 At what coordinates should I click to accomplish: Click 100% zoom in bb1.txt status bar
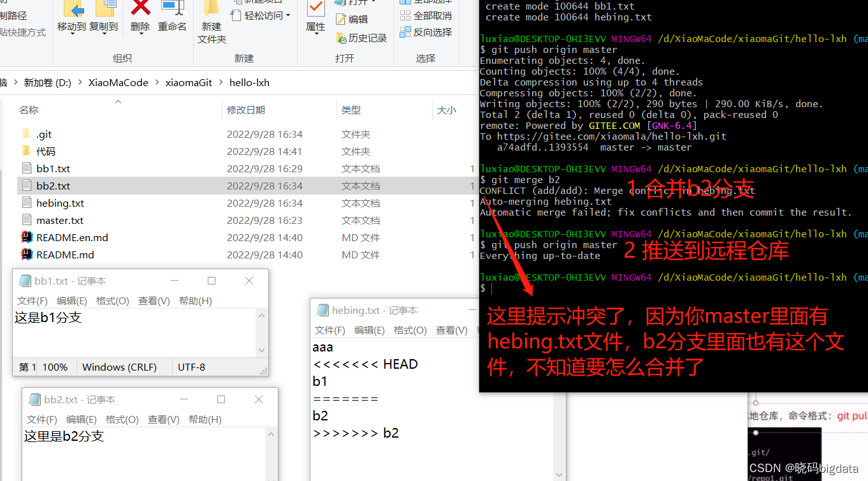click(x=55, y=367)
